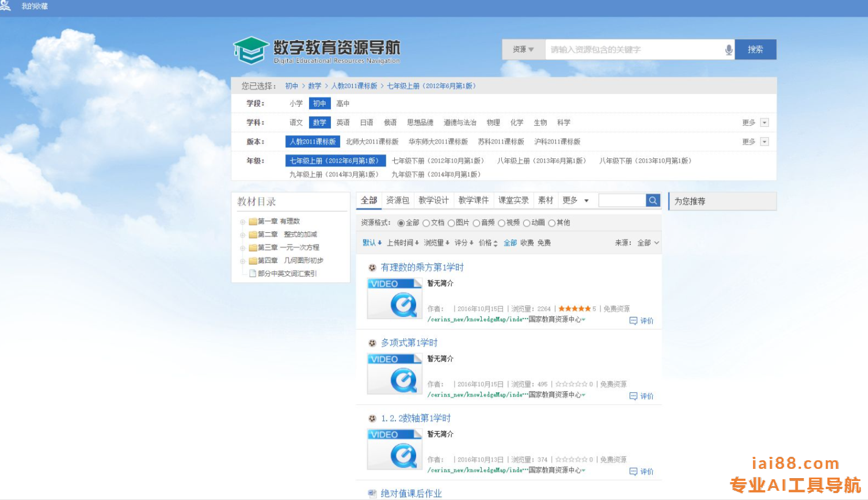Click the document icon of 部分中英文词汇索引
This screenshot has width=868, height=500.
tap(253, 274)
